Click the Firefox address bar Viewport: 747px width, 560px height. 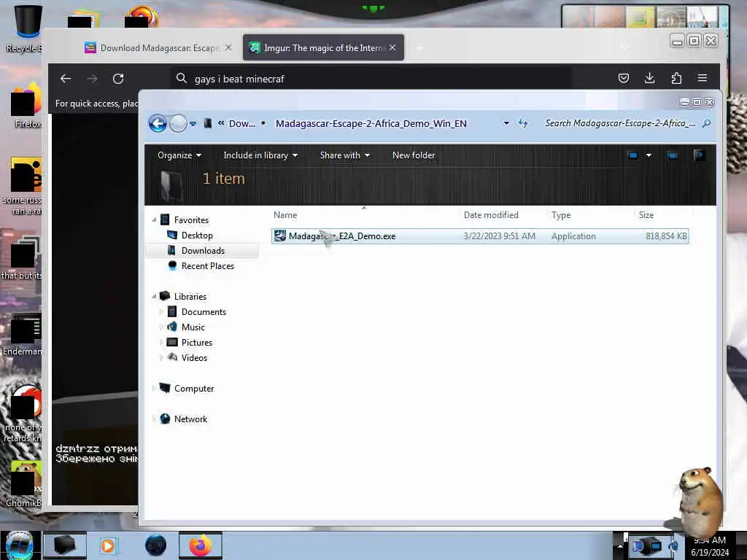pos(371,79)
